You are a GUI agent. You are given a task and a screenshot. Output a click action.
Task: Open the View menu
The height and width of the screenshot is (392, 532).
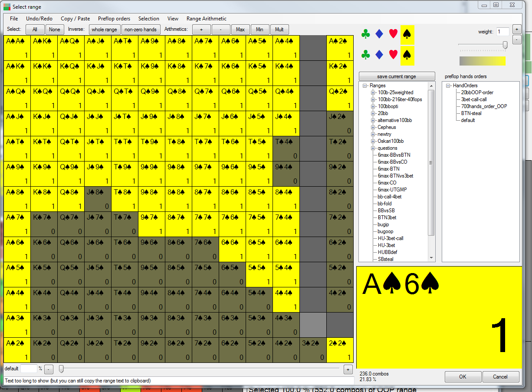173,19
